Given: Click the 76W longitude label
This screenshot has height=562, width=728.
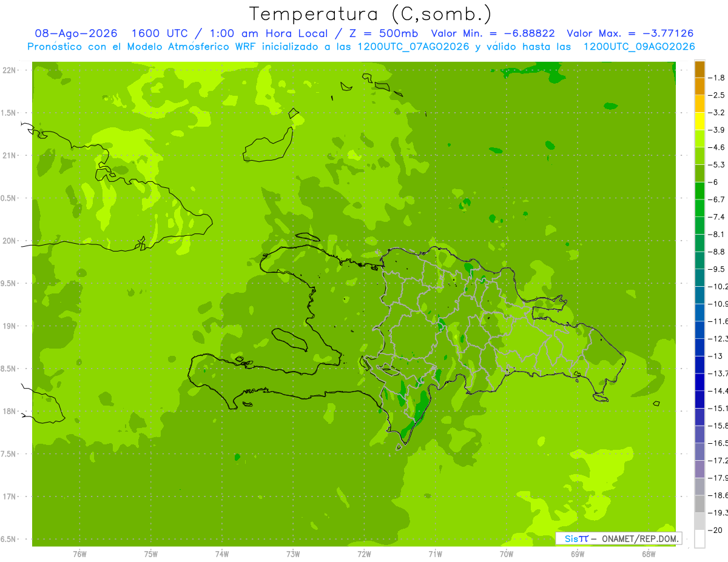Looking at the screenshot, I should point(79,554).
